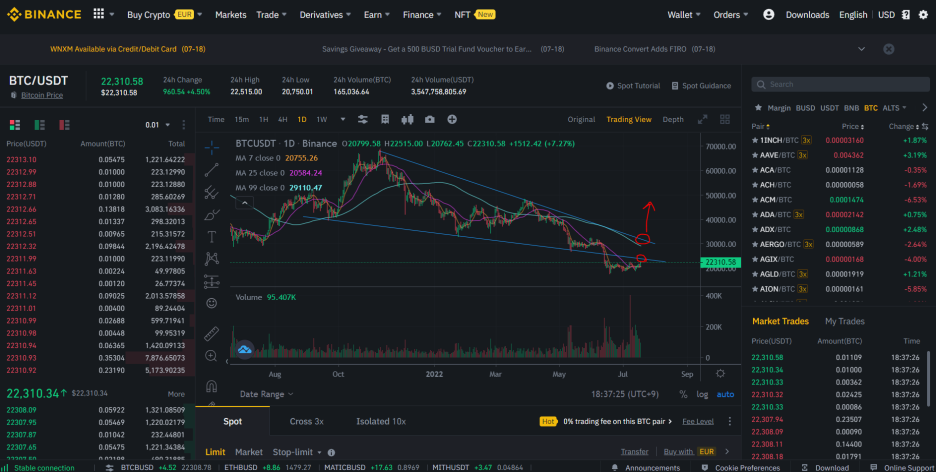Expand the announcements banner chevron
Viewport: 936px width, 472px height.
pos(861,49)
